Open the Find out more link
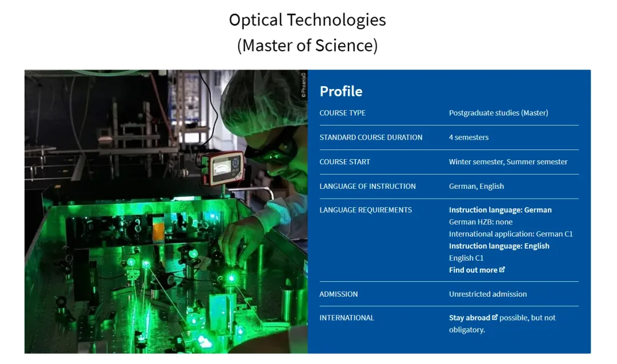Image resolution: width=617 pixels, height=364 pixels. pyautogui.click(x=473, y=270)
